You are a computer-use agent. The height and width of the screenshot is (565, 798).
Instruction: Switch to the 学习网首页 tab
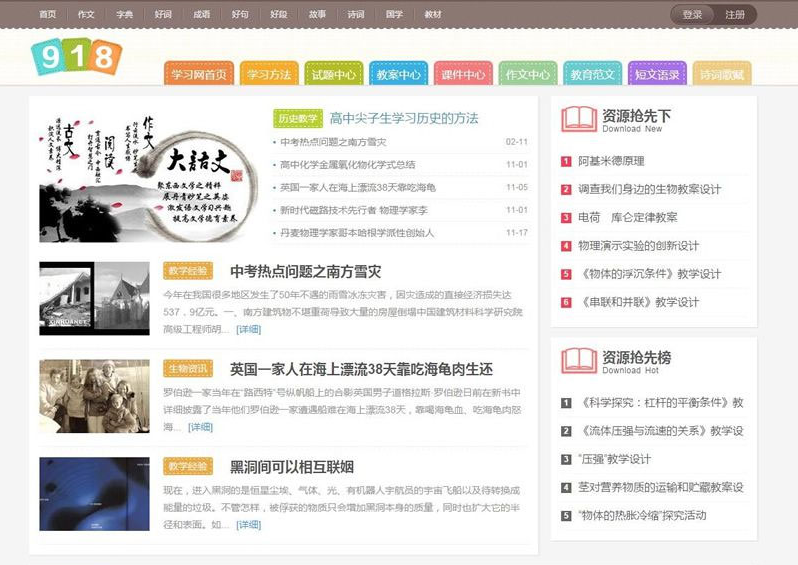coord(199,74)
